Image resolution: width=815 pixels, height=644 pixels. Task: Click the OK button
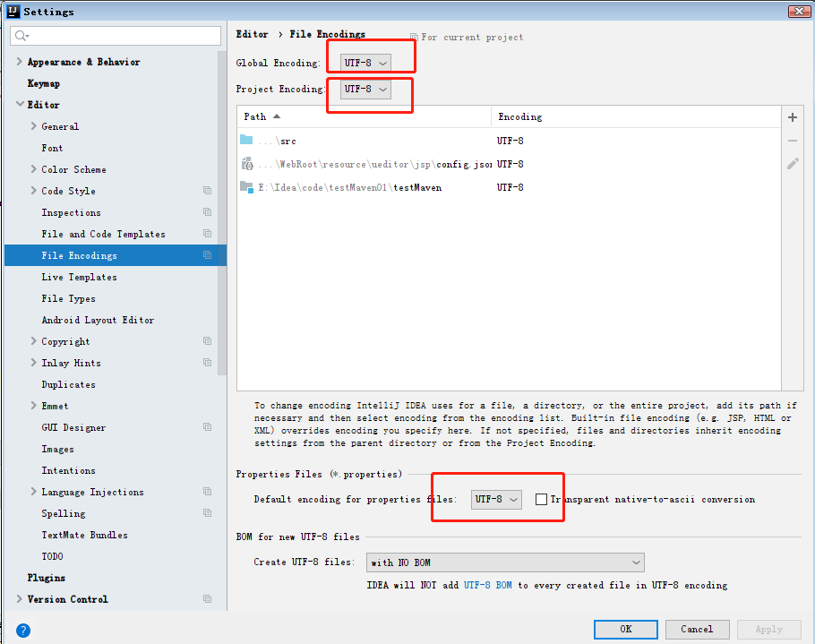point(626,630)
